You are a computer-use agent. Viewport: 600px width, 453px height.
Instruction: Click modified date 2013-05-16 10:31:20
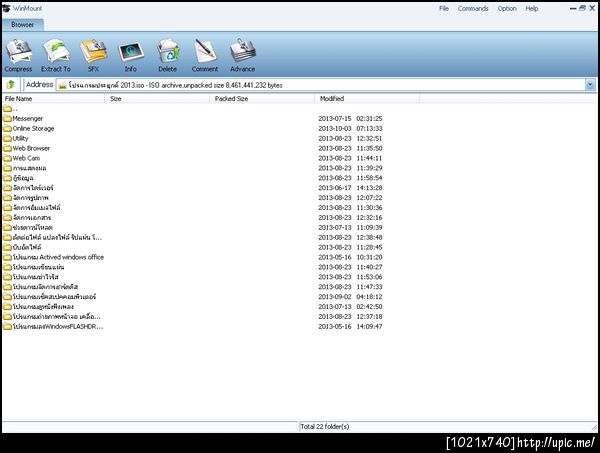tap(351, 257)
